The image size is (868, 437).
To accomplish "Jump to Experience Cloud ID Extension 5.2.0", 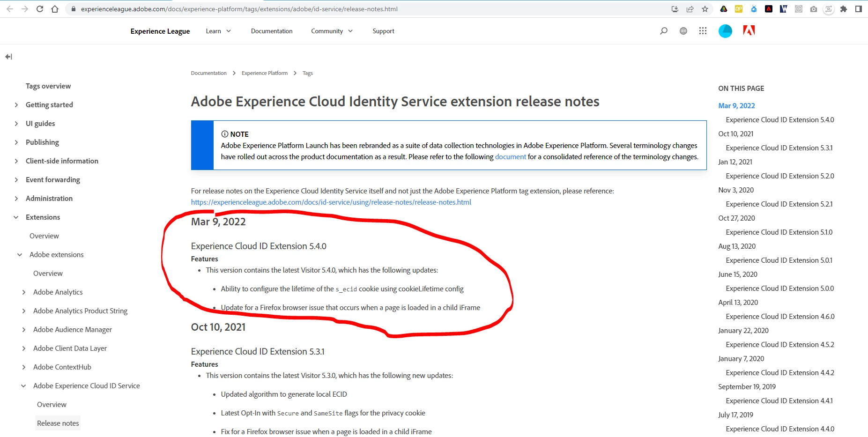I will tap(780, 176).
